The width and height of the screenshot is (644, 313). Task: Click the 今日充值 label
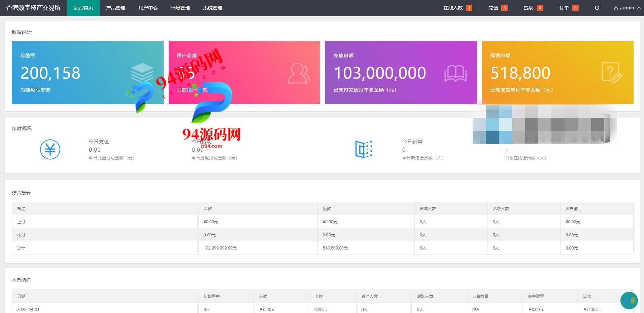click(99, 142)
